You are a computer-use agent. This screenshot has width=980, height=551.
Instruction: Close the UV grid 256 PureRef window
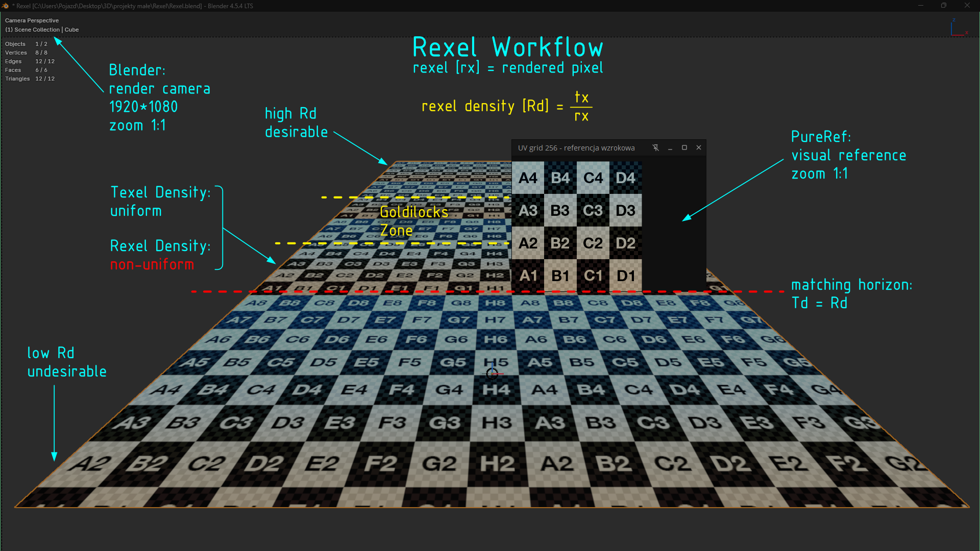point(699,148)
